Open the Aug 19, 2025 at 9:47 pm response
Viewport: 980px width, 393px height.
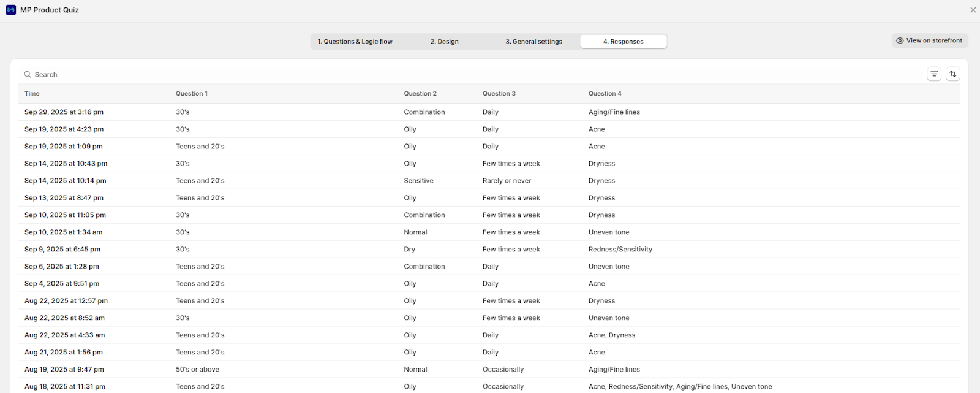tap(64, 370)
